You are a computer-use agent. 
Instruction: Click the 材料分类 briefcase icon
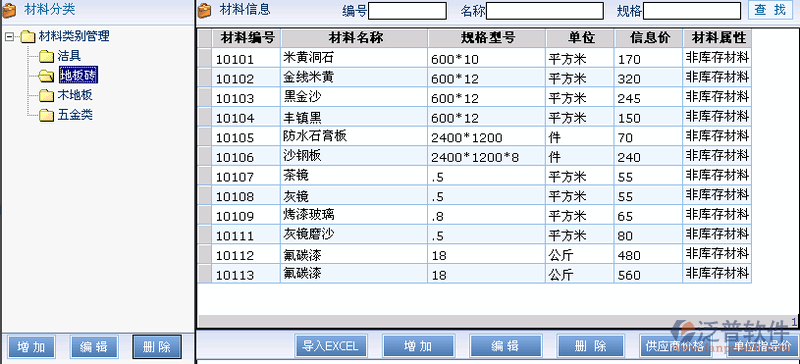pyautogui.click(x=9, y=10)
